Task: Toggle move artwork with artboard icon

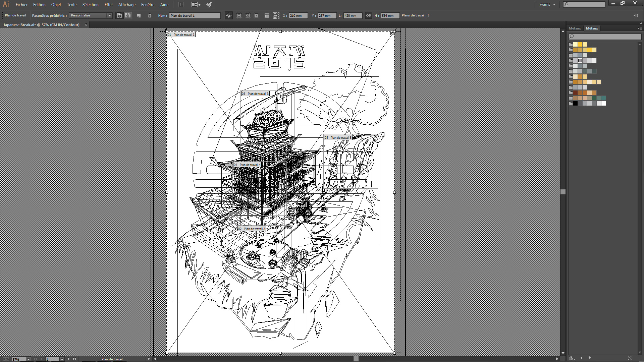Action: 229,15
